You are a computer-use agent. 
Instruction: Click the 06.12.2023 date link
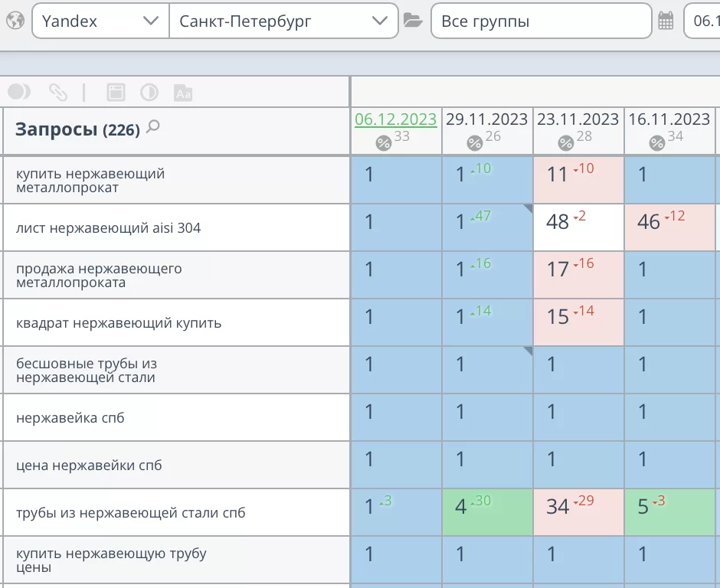pyautogui.click(x=395, y=119)
